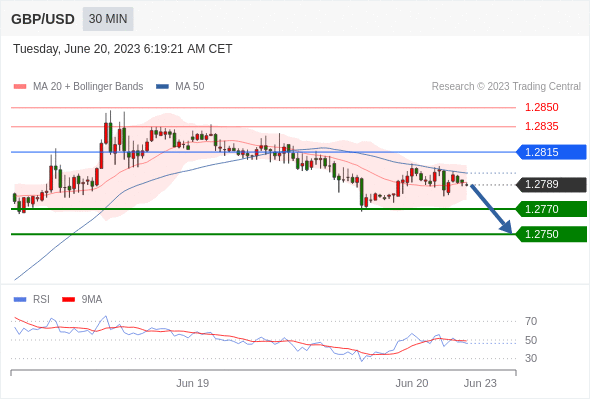The width and height of the screenshot is (590, 400).
Task: Click the RSI 50 axis label
Action: (x=531, y=340)
